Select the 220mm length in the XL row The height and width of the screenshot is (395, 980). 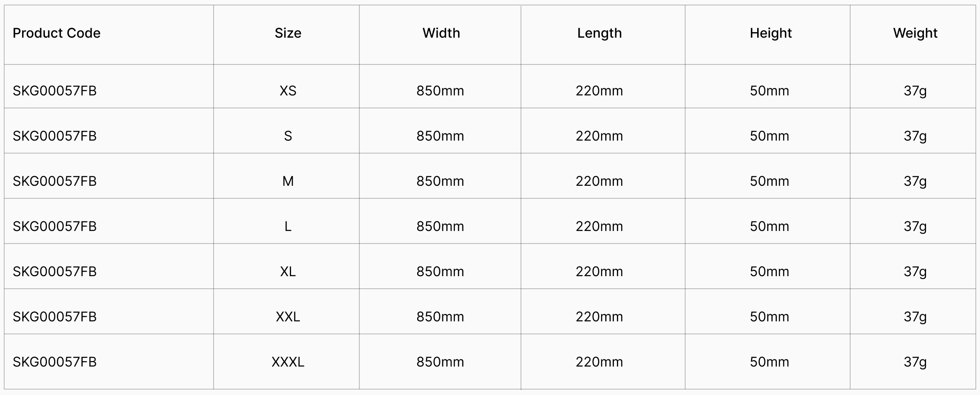[x=599, y=272]
